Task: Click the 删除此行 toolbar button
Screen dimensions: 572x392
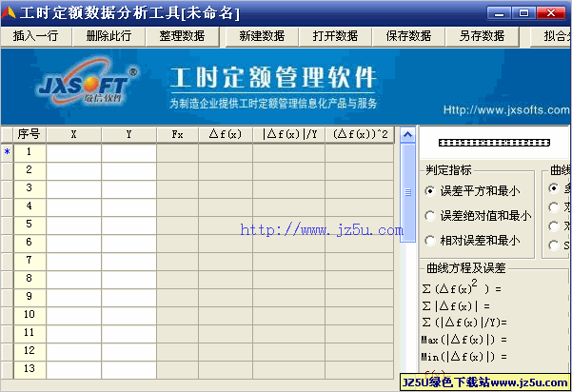Action: (x=108, y=36)
